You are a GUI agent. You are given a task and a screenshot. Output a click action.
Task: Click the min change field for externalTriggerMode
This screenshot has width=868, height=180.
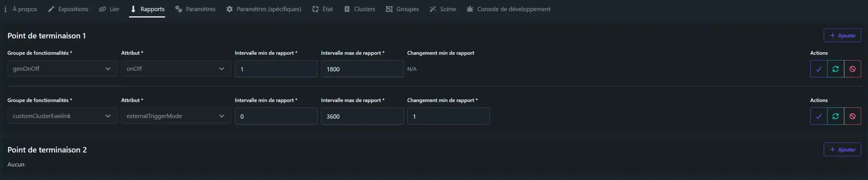click(448, 116)
